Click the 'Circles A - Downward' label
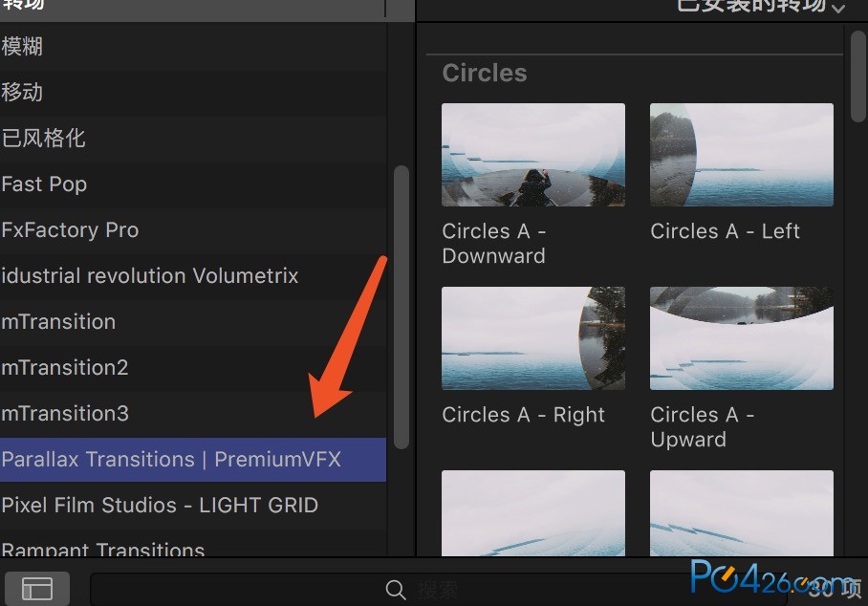868x606 pixels. (x=494, y=244)
